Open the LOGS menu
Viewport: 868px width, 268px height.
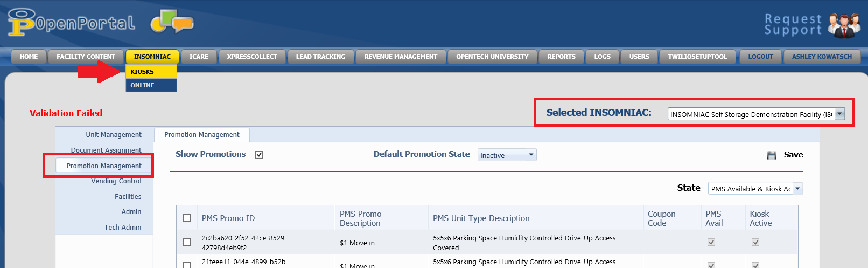pyautogui.click(x=602, y=57)
